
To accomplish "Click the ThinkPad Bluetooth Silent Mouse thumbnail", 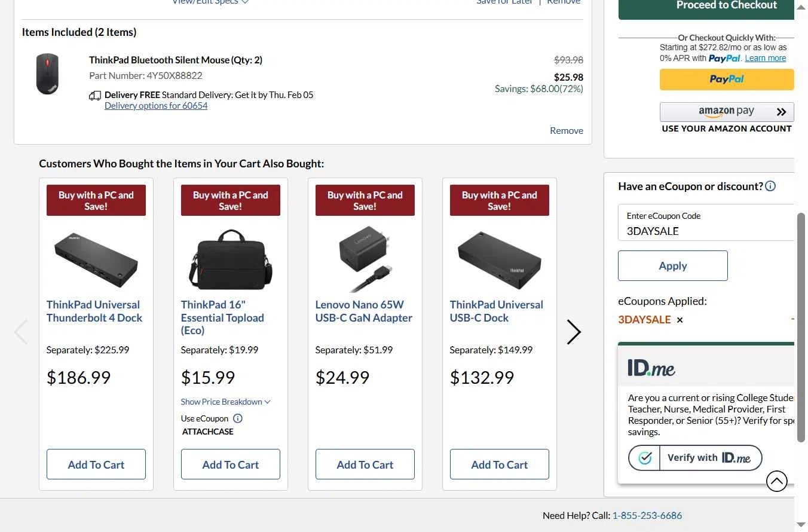I will pos(48,74).
